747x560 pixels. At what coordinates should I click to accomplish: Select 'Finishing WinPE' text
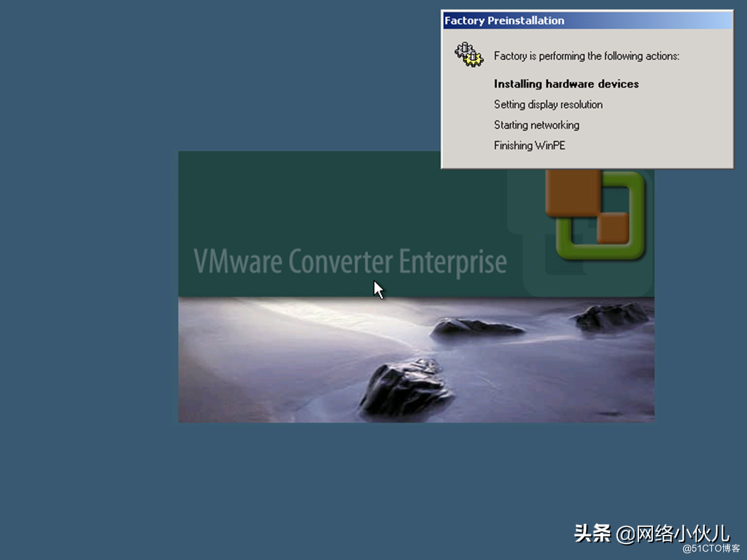pyautogui.click(x=529, y=146)
